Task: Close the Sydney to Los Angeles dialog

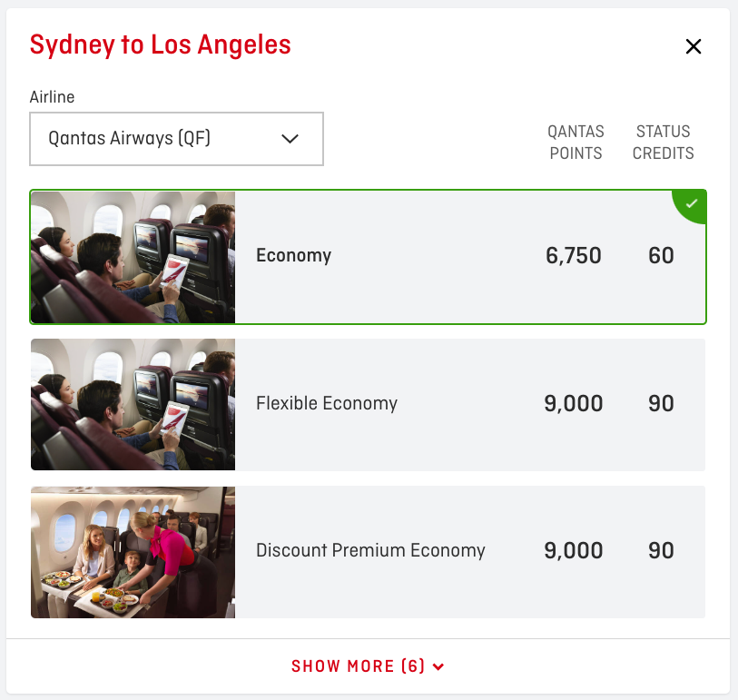Action: [x=694, y=46]
